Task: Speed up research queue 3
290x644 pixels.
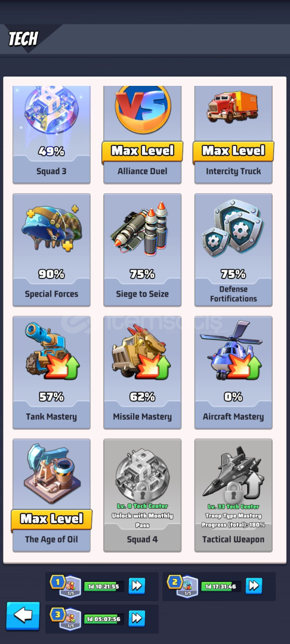Action: 137,618
